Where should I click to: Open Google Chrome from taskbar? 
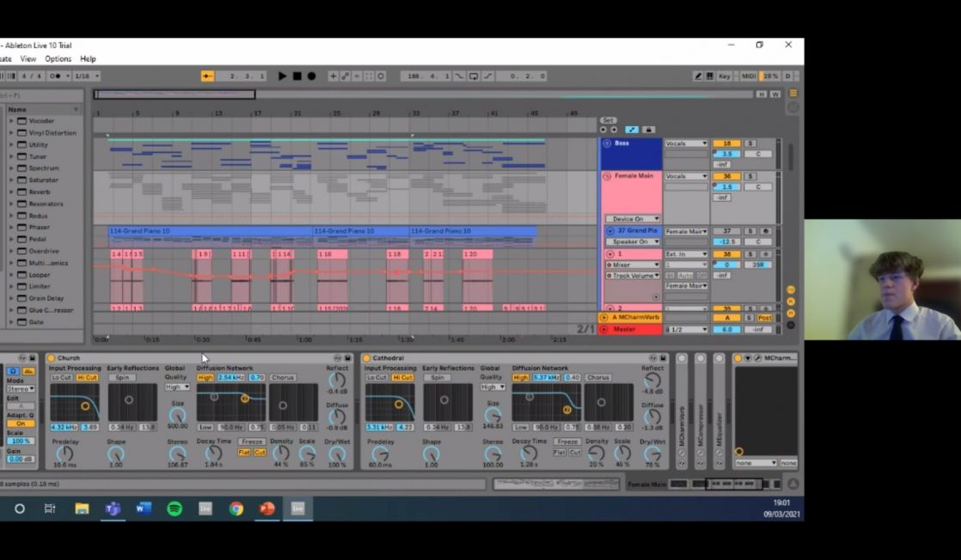(x=236, y=508)
